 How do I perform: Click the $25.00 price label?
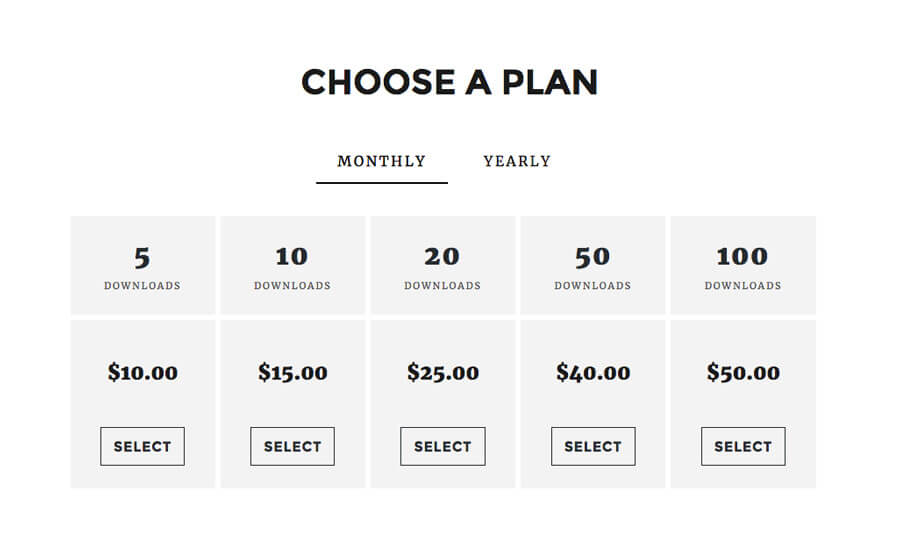pos(442,373)
